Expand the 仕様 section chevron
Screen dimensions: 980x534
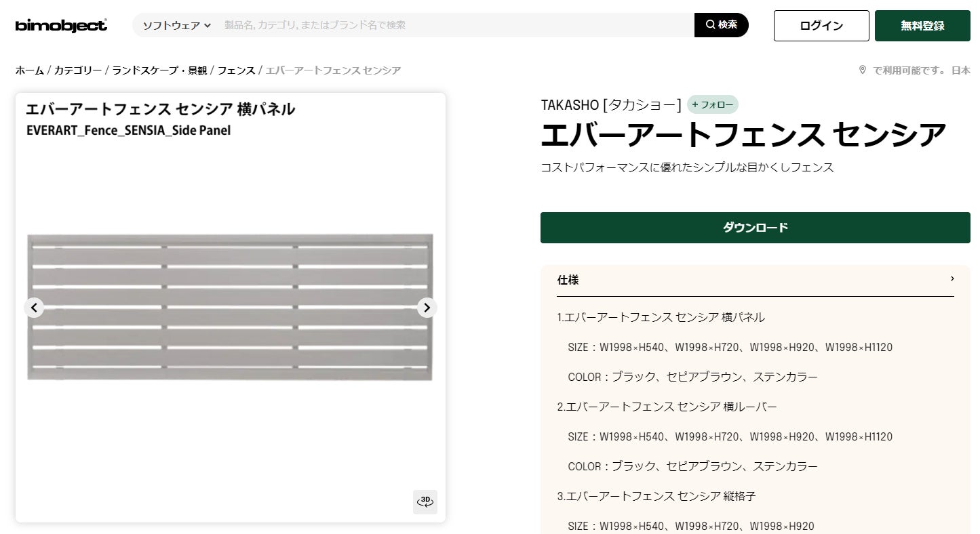952,279
